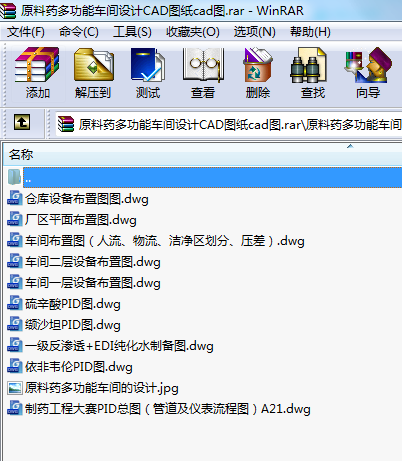Click the 删除 (Delete) recycle bin icon

(258, 74)
